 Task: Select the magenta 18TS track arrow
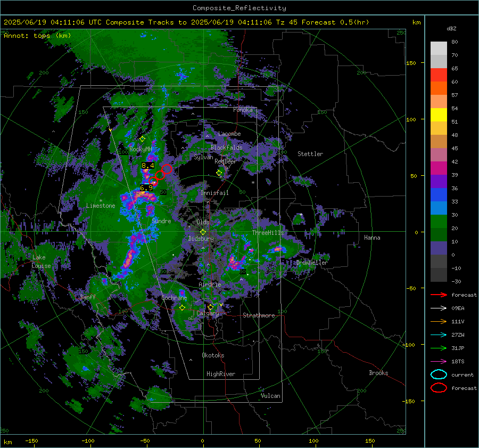439,362
